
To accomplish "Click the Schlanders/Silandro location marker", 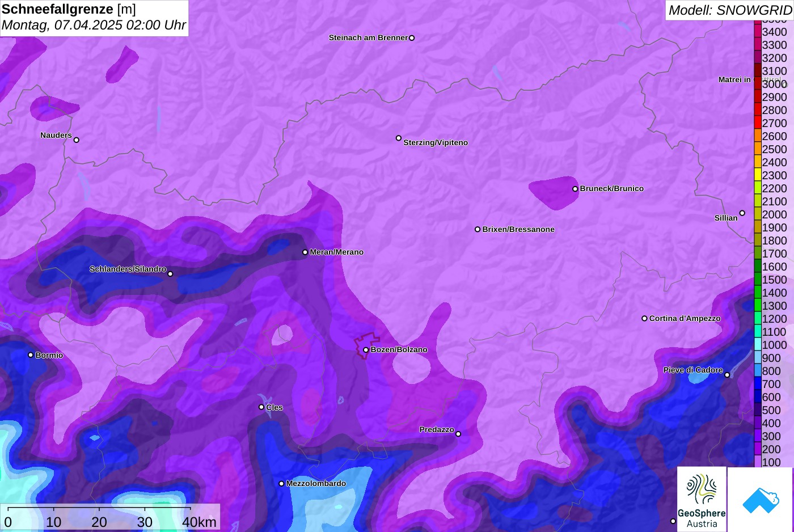I will [x=170, y=274].
